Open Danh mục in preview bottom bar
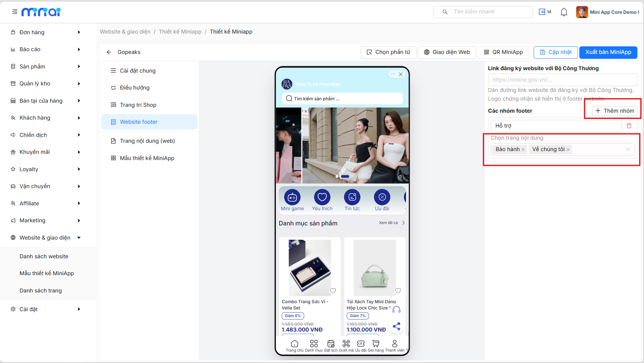 (314, 346)
